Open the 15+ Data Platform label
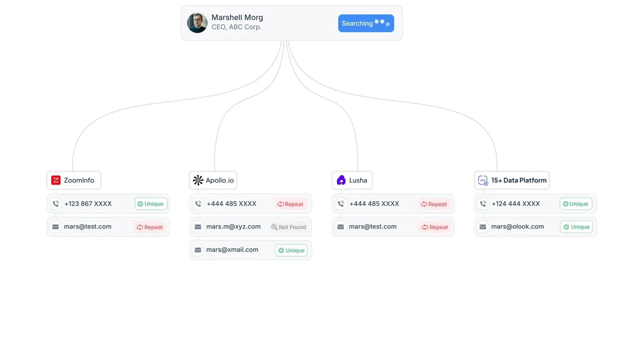Screen dimensions: 644x362 tap(512, 180)
